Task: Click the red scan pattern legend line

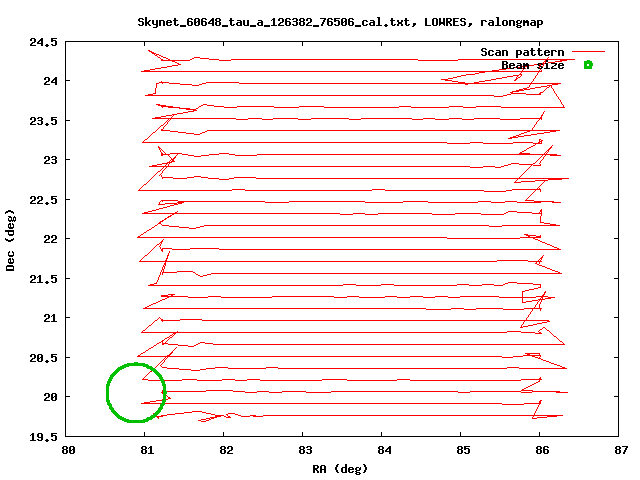Action: pos(588,52)
